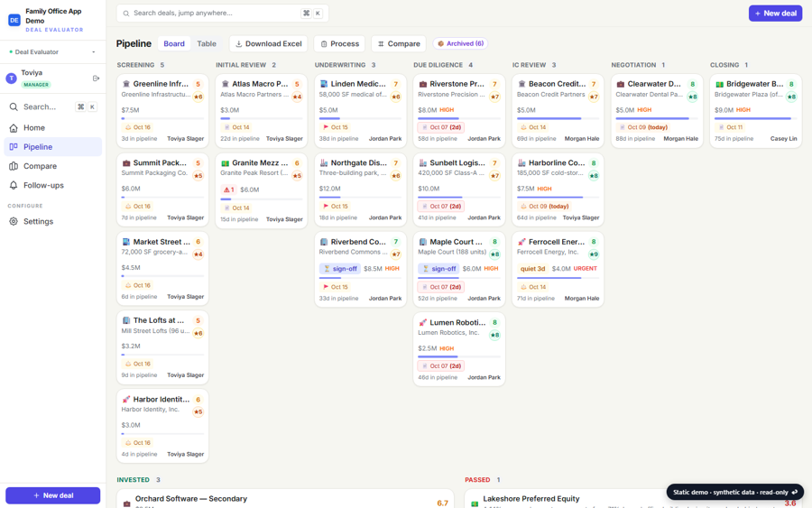Click the progress bar on Harborline Co... card

(558, 198)
